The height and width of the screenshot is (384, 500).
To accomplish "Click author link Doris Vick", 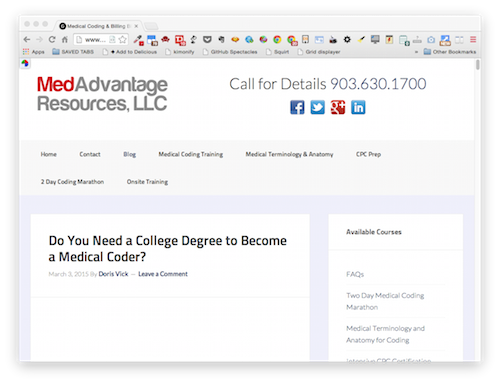I will point(113,274).
